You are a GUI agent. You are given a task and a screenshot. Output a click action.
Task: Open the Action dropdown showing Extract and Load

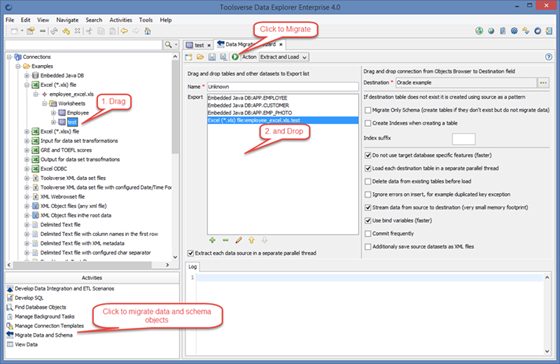click(284, 57)
